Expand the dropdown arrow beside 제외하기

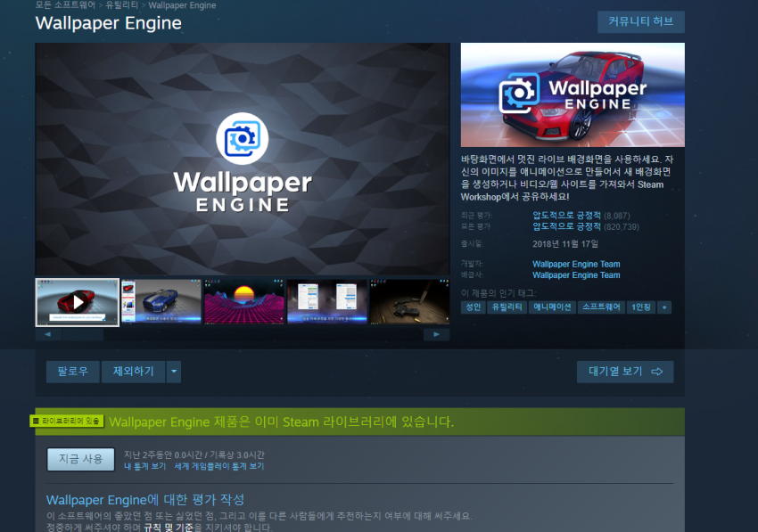coord(174,371)
